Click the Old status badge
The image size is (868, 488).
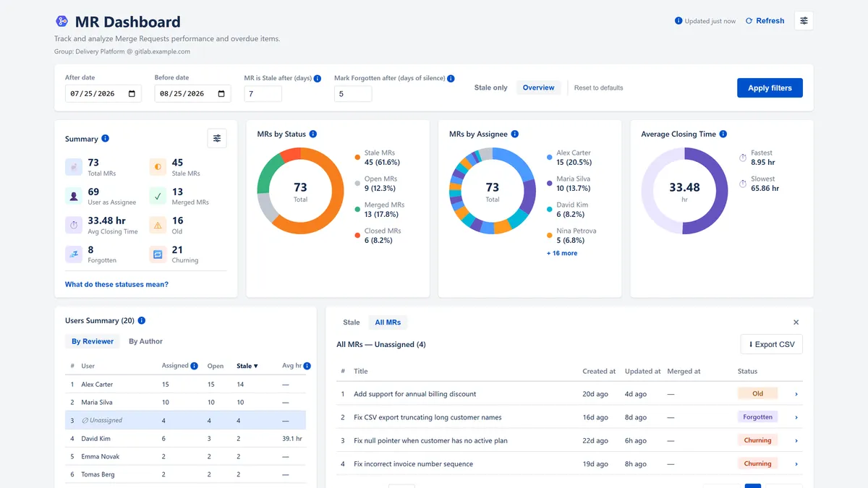click(x=757, y=394)
